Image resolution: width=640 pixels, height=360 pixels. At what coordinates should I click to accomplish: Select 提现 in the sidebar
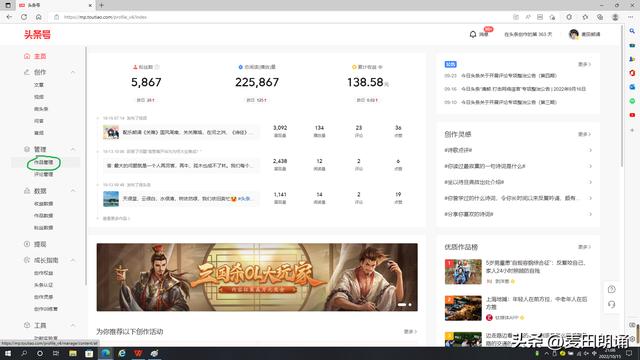(40, 244)
